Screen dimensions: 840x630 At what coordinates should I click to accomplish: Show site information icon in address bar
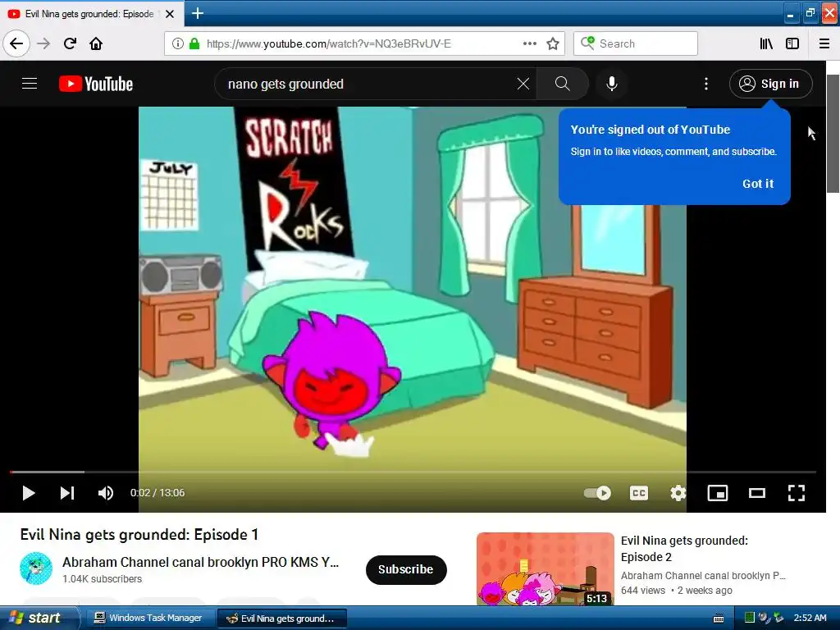(x=178, y=43)
